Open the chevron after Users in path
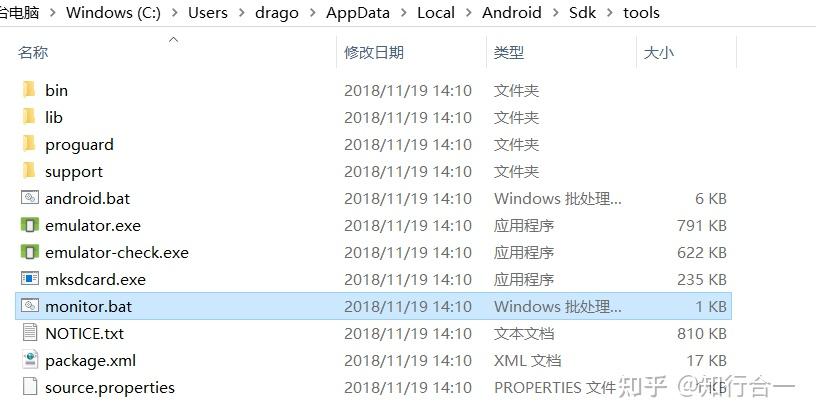 tap(241, 12)
